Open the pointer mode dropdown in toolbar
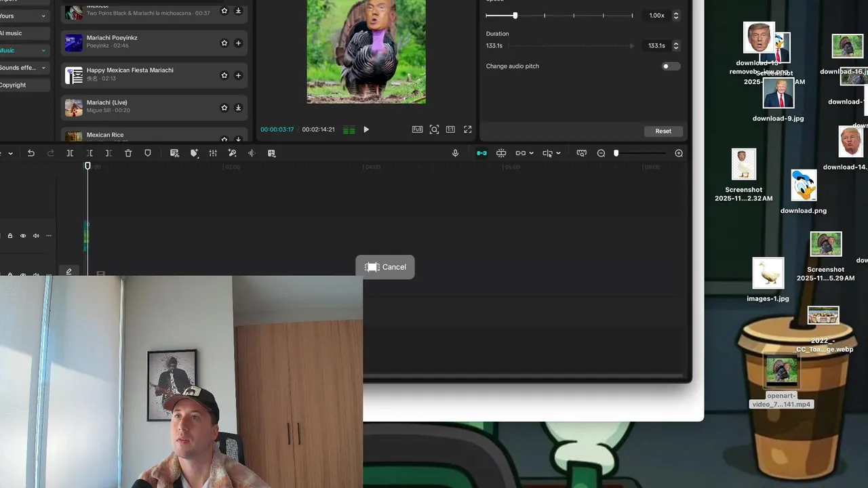This screenshot has height=488, width=868. [10, 153]
